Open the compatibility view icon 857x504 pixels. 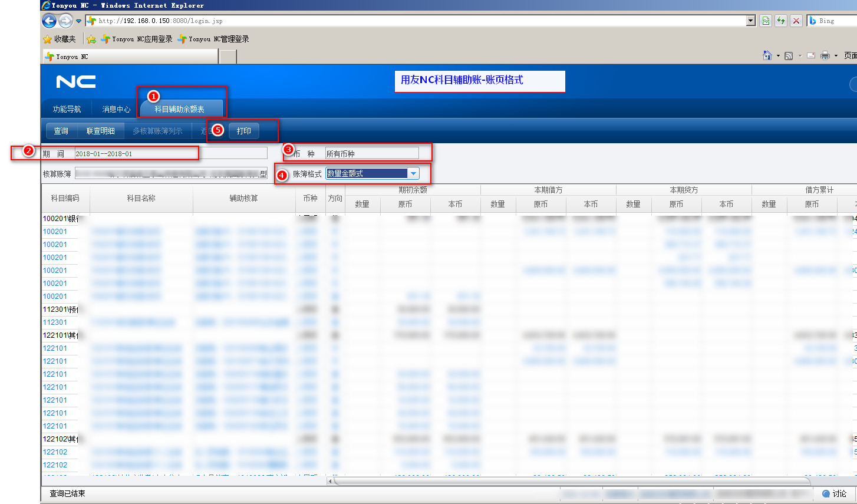(765, 21)
